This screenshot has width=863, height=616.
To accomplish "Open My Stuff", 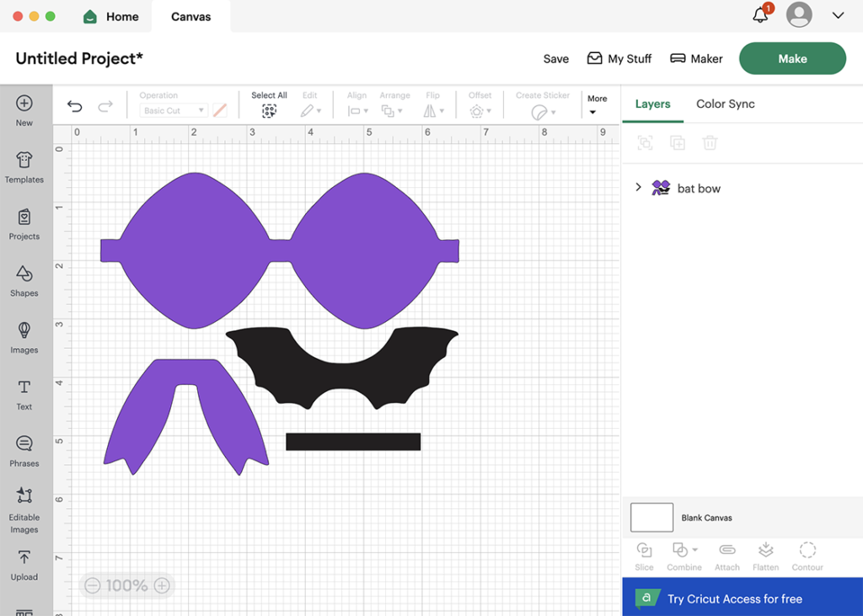I will [619, 58].
